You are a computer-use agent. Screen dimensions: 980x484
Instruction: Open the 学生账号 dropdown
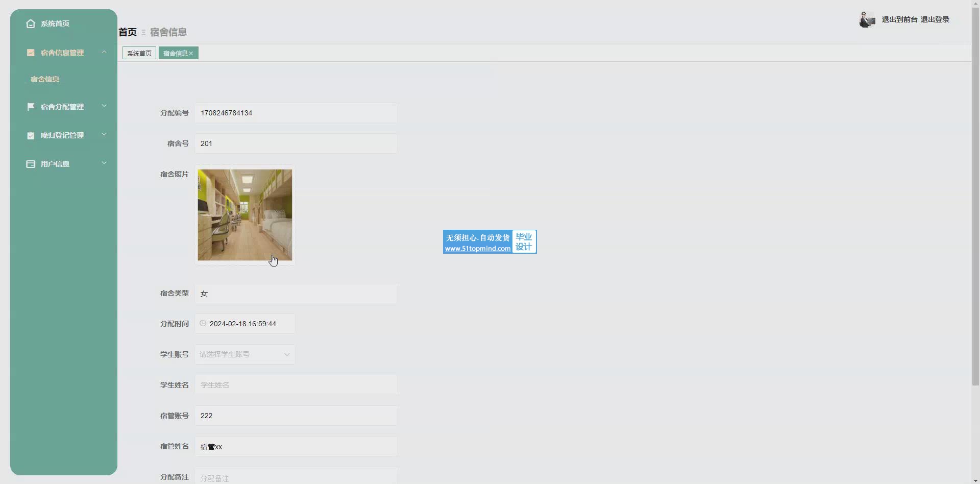[x=244, y=354]
